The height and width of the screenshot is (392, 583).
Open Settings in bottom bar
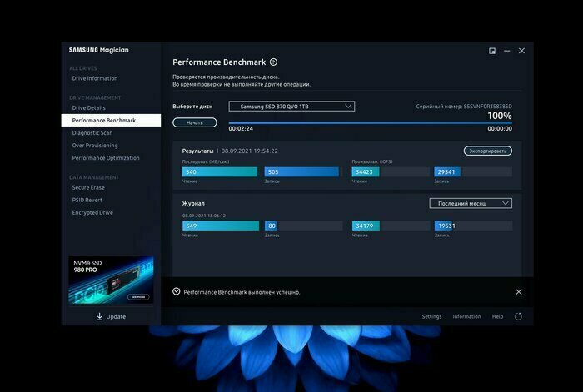coord(431,316)
